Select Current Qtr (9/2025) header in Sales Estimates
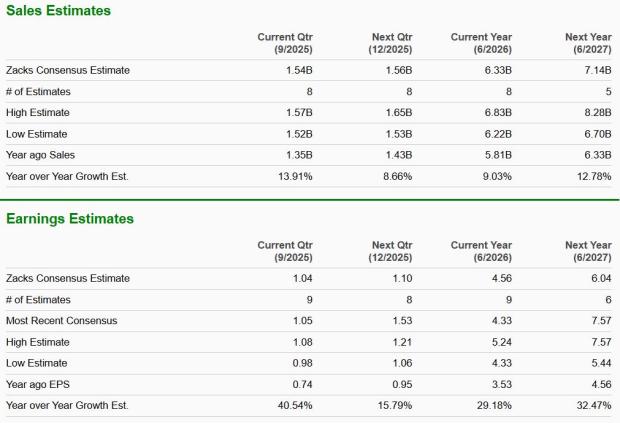620x423 pixels. coord(285,43)
